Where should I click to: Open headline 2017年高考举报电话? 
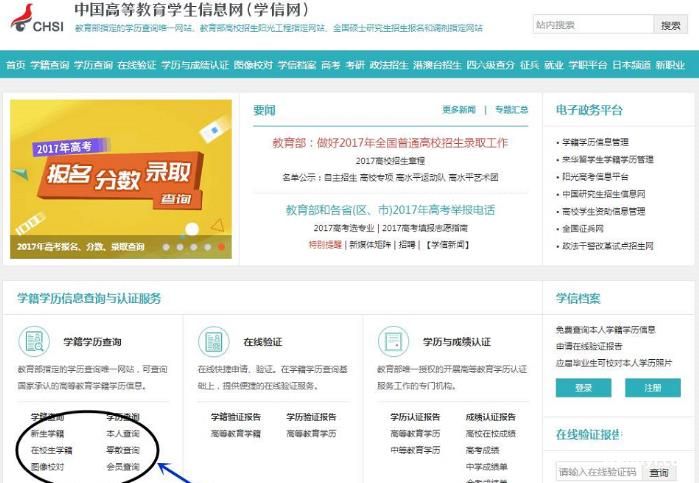coord(390,210)
